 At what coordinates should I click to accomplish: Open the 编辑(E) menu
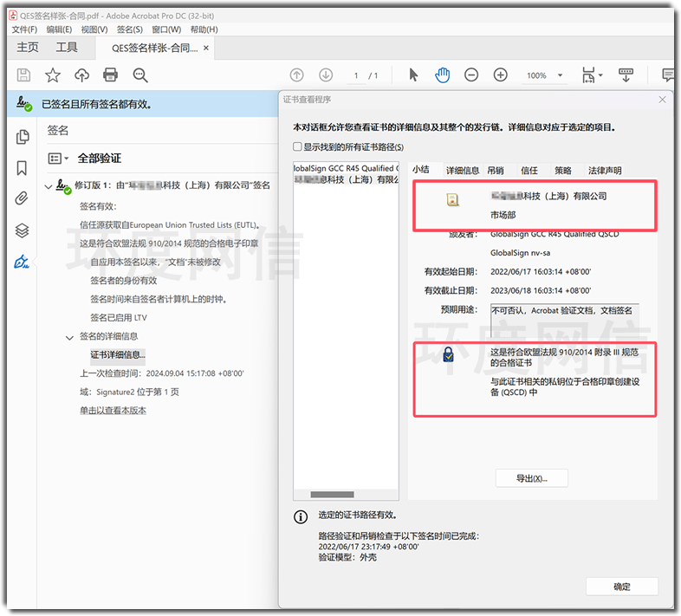pos(59,29)
